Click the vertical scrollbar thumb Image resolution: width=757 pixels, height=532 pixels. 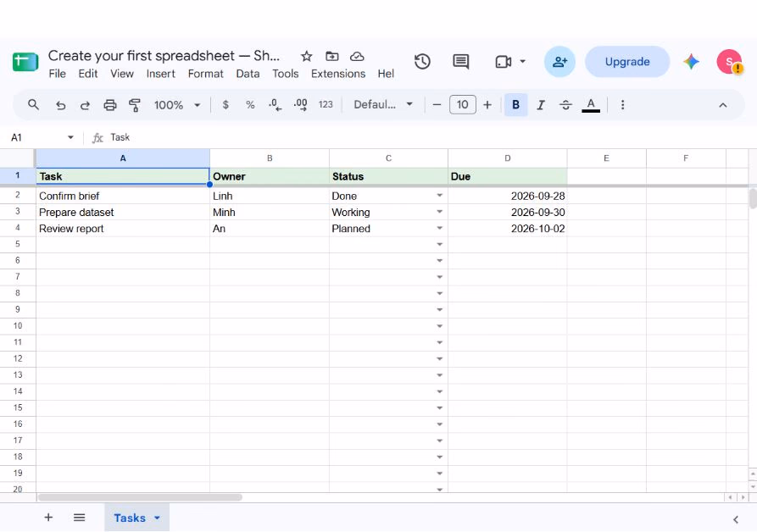tap(753, 199)
